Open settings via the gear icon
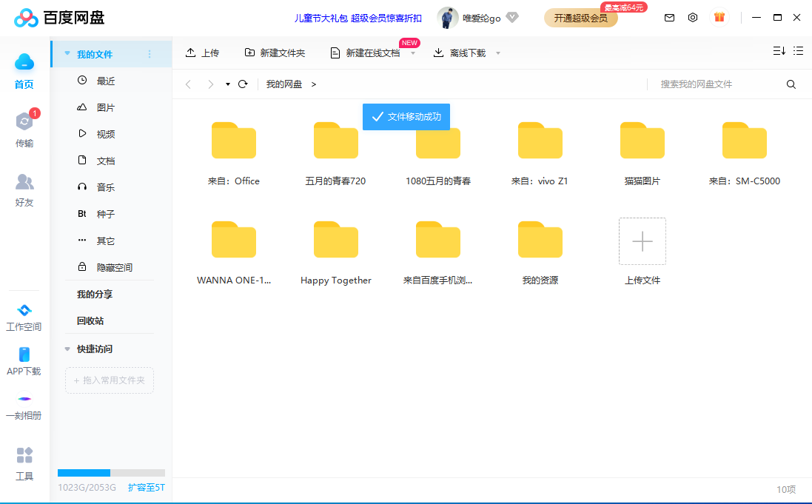This screenshot has width=812, height=504. [693, 16]
